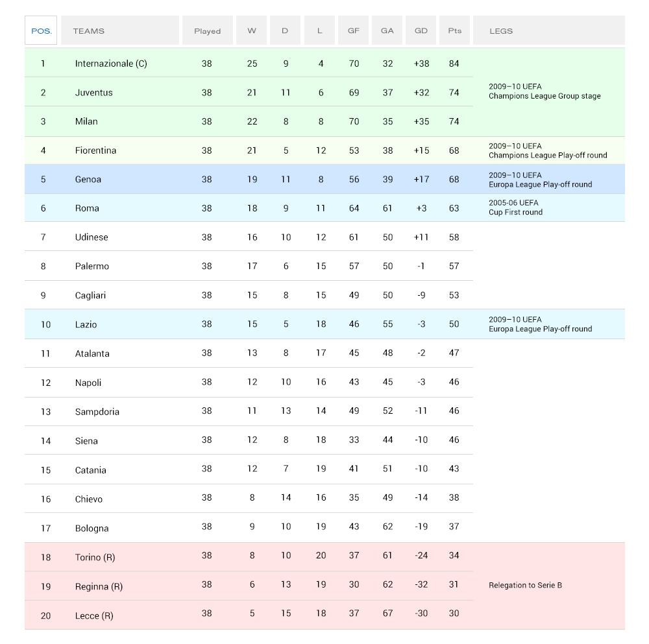Sort by the TEAMS column header

click(88, 30)
